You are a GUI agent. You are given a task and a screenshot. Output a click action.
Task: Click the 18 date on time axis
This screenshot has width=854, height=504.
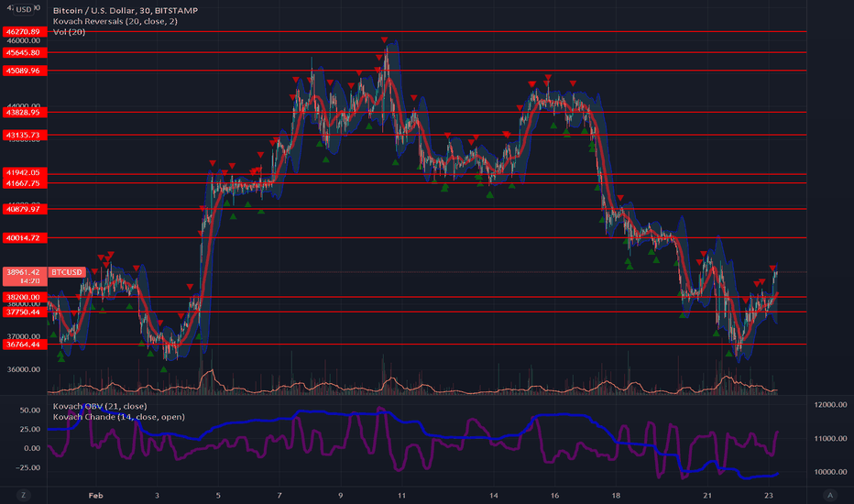pos(616,496)
